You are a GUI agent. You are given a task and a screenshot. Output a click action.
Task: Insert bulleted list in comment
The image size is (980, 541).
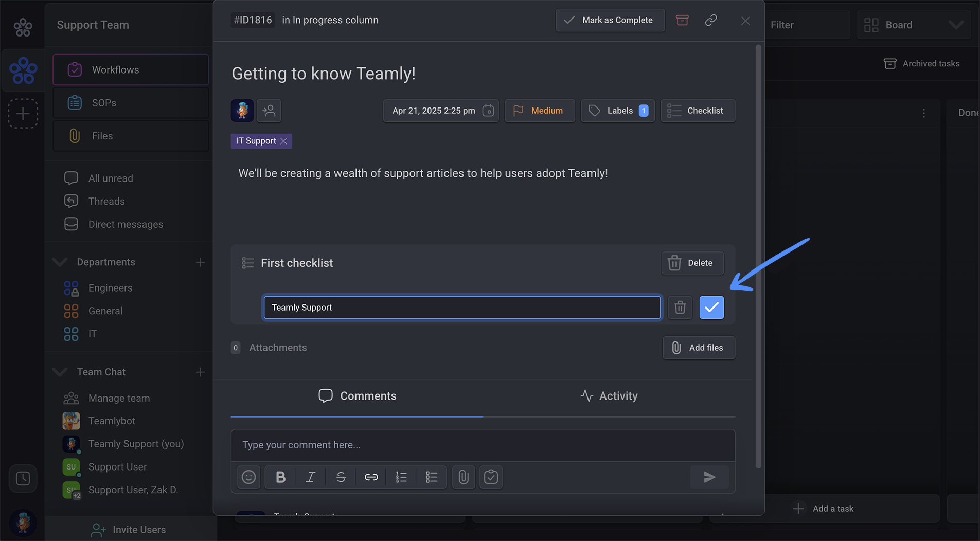coord(432,477)
